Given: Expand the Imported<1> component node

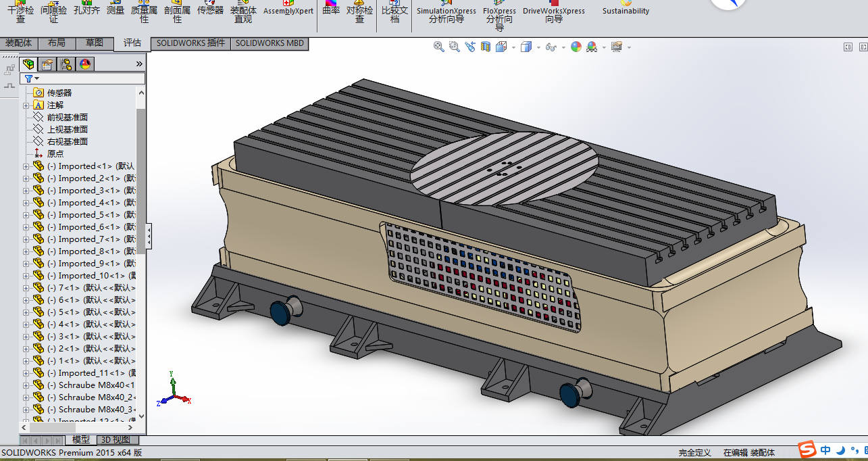Looking at the screenshot, I should (x=26, y=166).
